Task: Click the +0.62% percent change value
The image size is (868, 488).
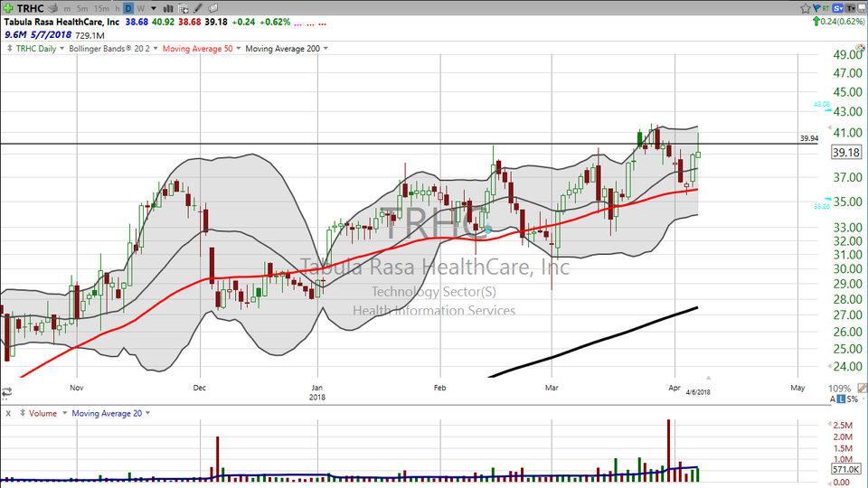Action: (x=275, y=22)
